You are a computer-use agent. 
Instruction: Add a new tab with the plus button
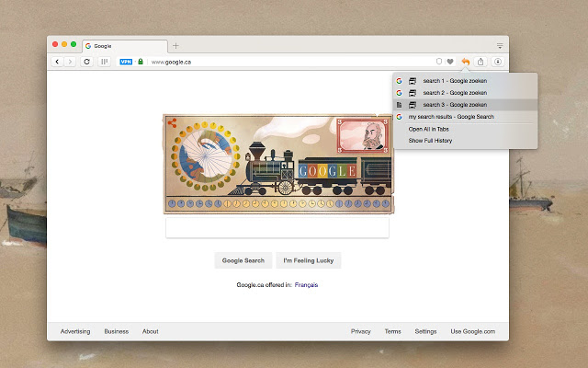coord(175,46)
